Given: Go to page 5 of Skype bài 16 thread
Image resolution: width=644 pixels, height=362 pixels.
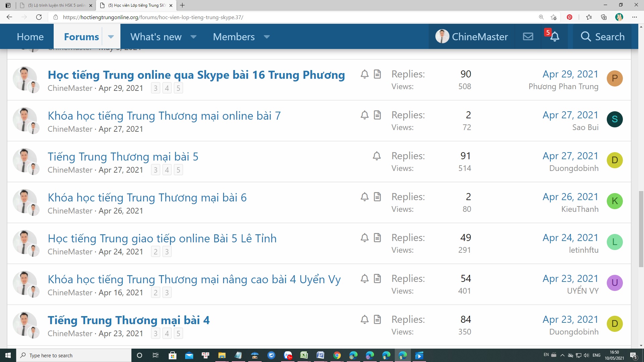Looking at the screenshot, I should tap(178, 88).
